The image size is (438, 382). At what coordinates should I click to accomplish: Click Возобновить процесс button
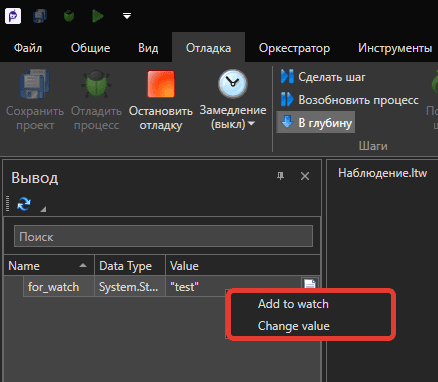coord(349,100)
